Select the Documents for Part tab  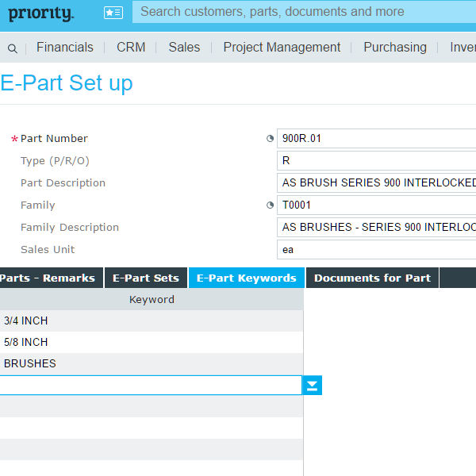click(372, 278)
